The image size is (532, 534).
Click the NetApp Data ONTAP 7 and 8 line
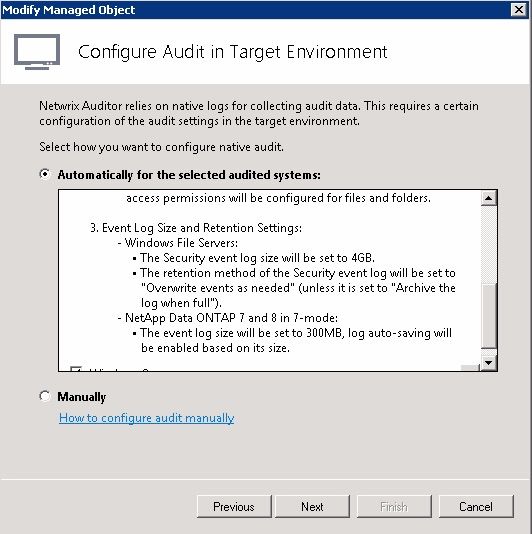[x=228, y=318]
